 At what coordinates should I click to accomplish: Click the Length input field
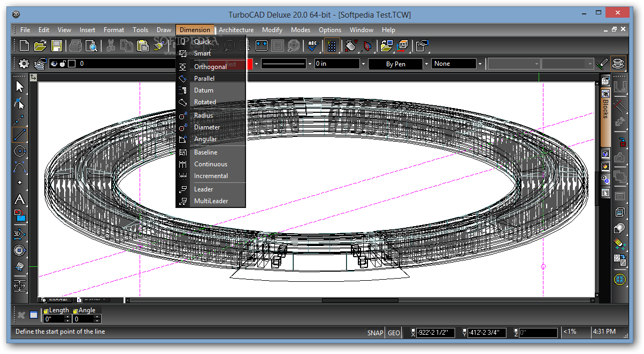click(53, 319)
